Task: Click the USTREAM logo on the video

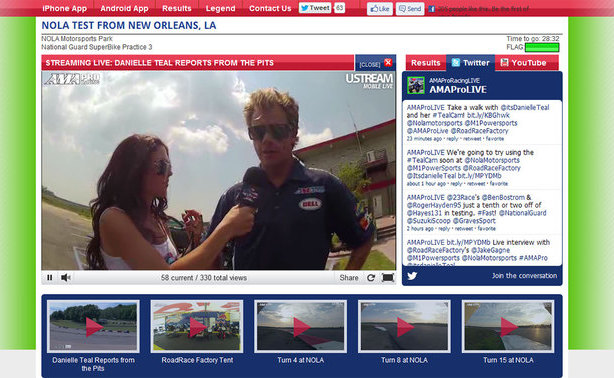Action: point(369,81)
